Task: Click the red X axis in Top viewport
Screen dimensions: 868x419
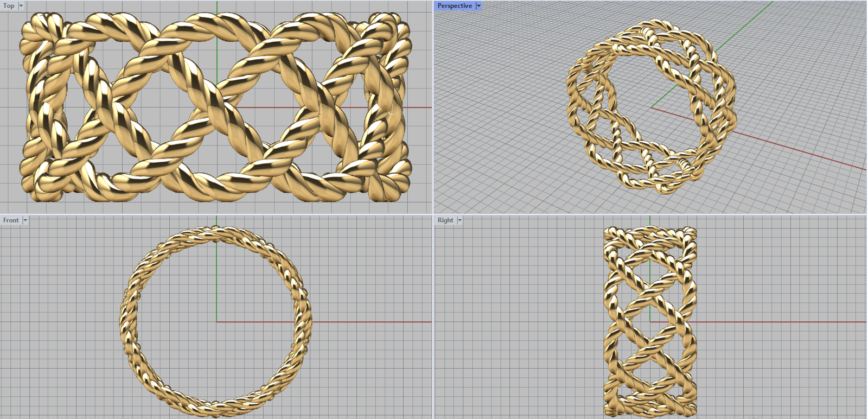Action: tap(418, 107)
